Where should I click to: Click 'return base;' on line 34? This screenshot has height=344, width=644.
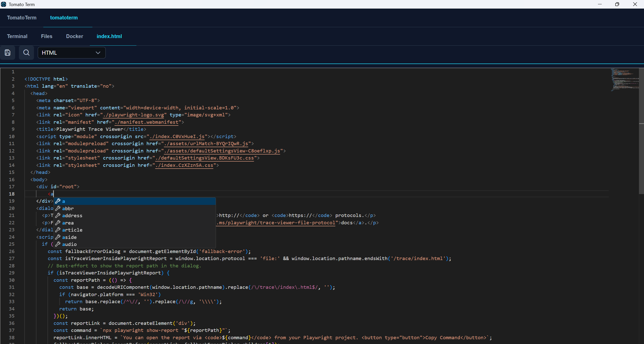point(77,309)
